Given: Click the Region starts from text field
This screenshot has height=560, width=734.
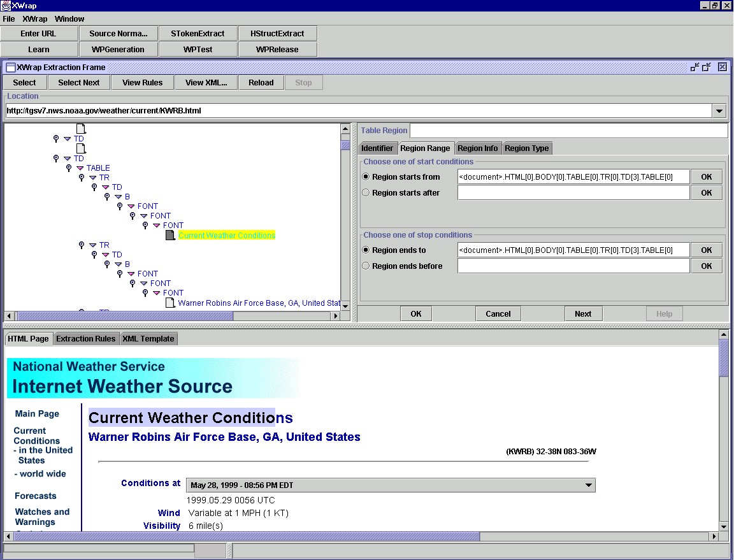Looking at the screenshot, I should click(x=573, y=177).
